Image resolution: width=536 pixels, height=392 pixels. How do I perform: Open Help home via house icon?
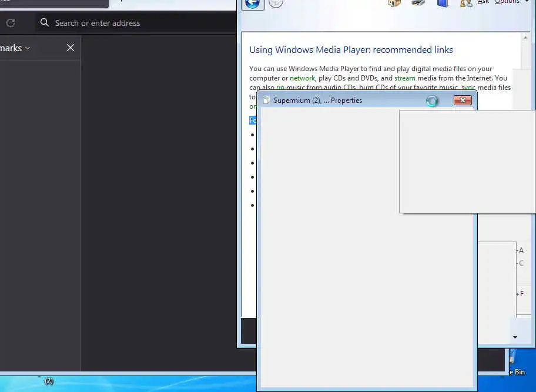pyautogui.click(x=394, y=3)
